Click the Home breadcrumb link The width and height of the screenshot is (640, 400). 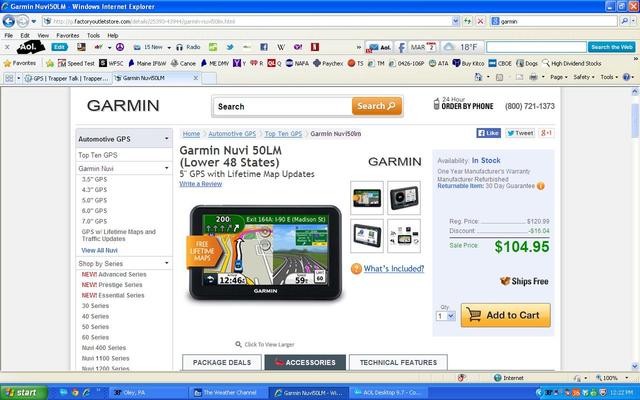191,133
